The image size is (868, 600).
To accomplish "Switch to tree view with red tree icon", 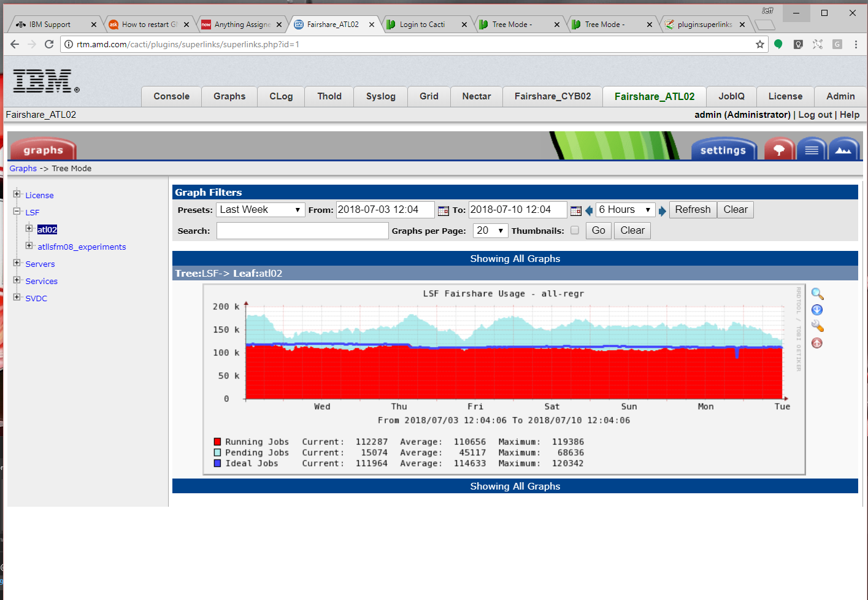I will pos(778,149).
